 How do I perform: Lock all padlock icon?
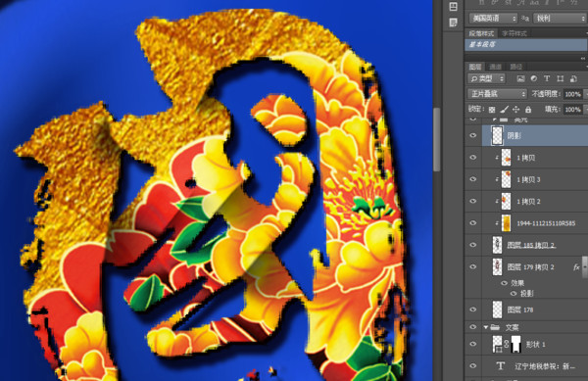click(528, 110)
